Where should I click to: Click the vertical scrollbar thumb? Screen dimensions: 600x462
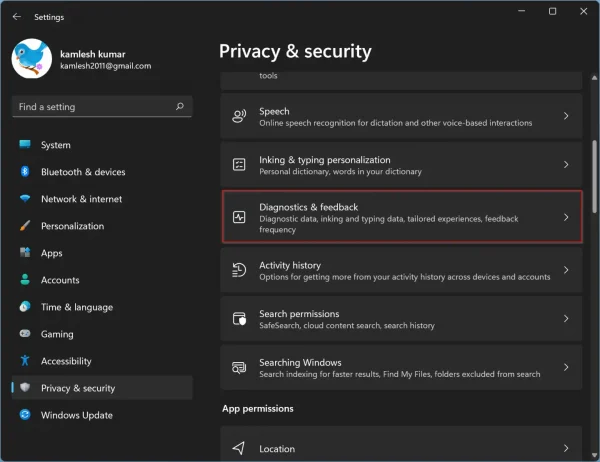594,176
